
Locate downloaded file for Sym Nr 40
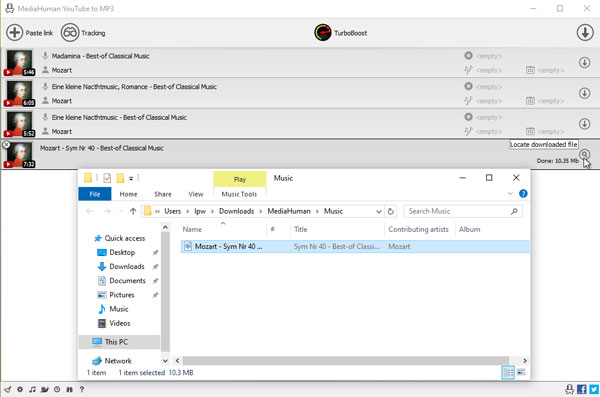pyautogui.click(x=584, y=154)
